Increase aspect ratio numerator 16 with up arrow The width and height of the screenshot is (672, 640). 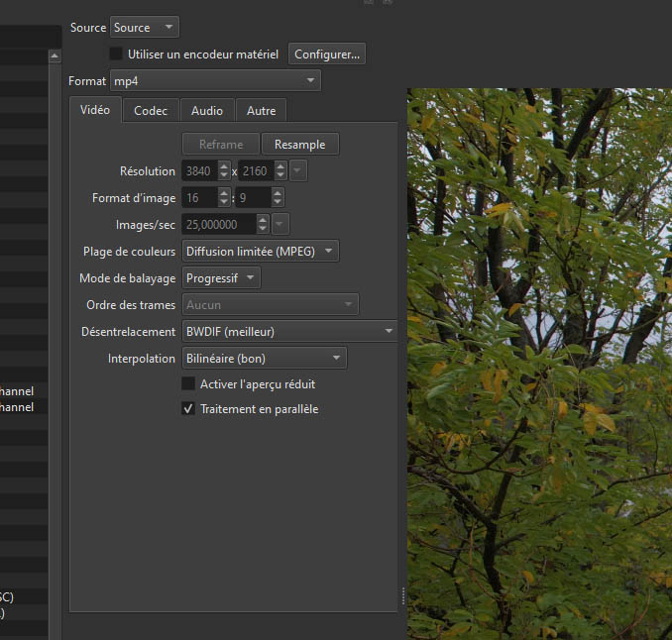(224, 193)
